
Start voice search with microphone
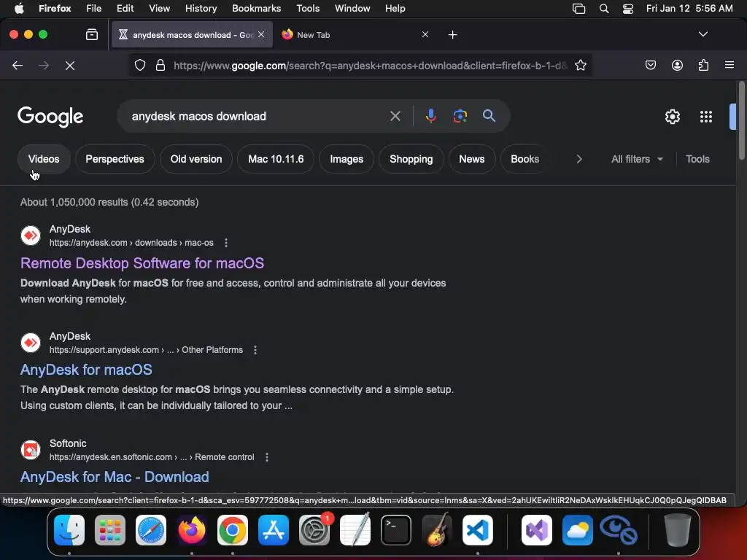tap(430, 116)
